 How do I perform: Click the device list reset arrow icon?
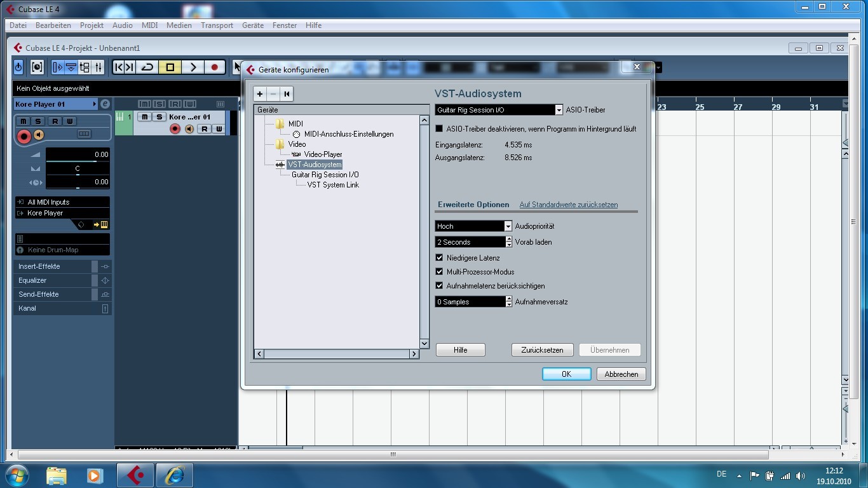click(x=287, y=94)
